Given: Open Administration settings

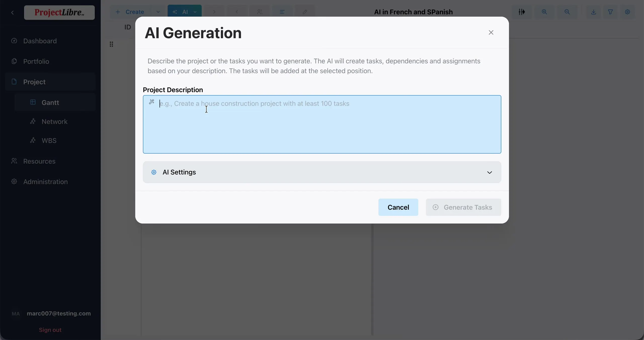Looking at the screenshot, I should 50,182.
